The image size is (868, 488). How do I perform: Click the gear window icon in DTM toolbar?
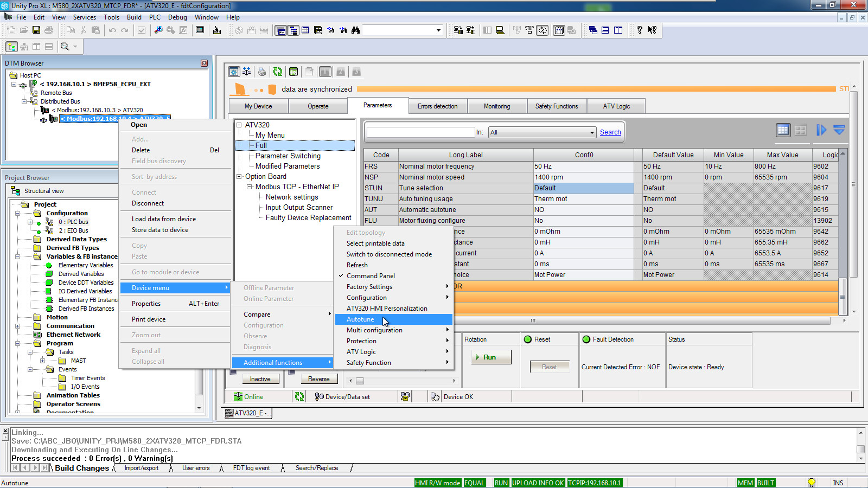(x=234, y=72)
